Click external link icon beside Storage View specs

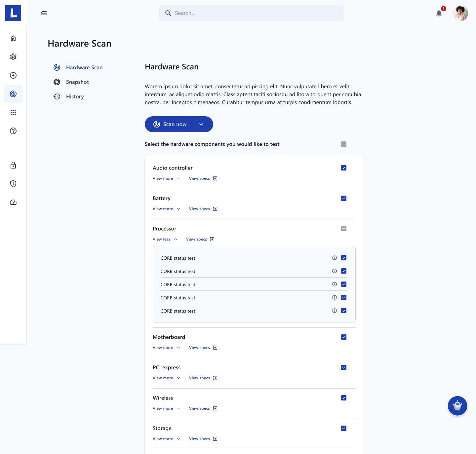point(215,439)
